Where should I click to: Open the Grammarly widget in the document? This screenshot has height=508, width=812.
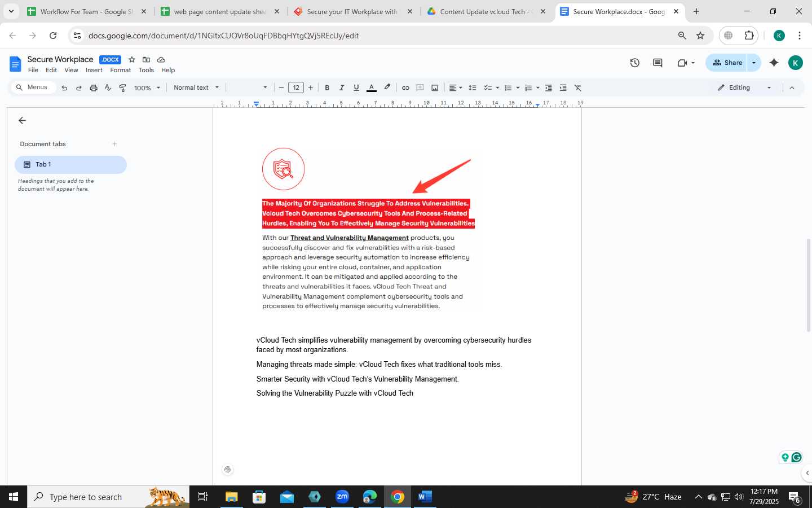pos(796,457)
